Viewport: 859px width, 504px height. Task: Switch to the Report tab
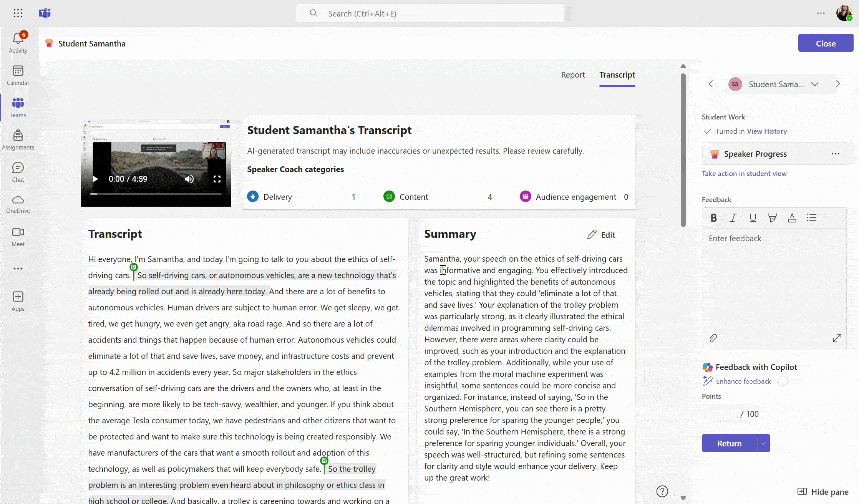(x=573, y=75)
